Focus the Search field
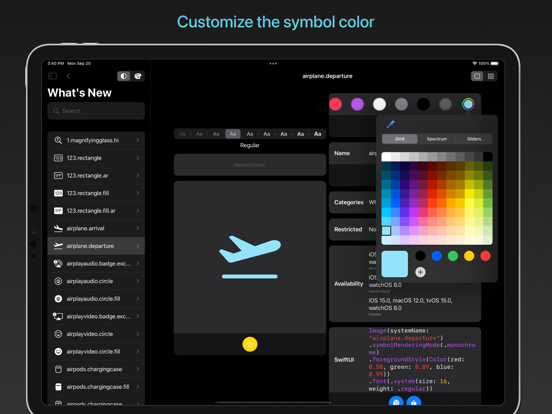552x414 pixels. 96,111
